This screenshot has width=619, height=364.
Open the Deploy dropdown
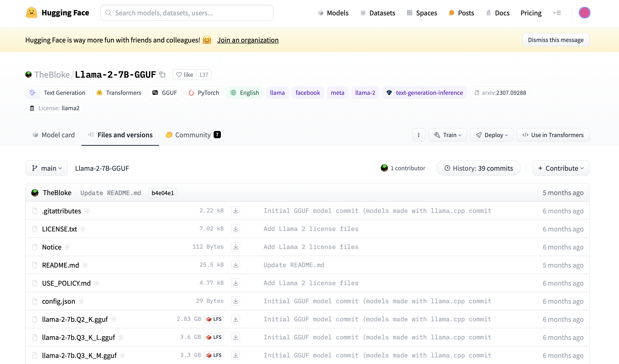(491, 135)
